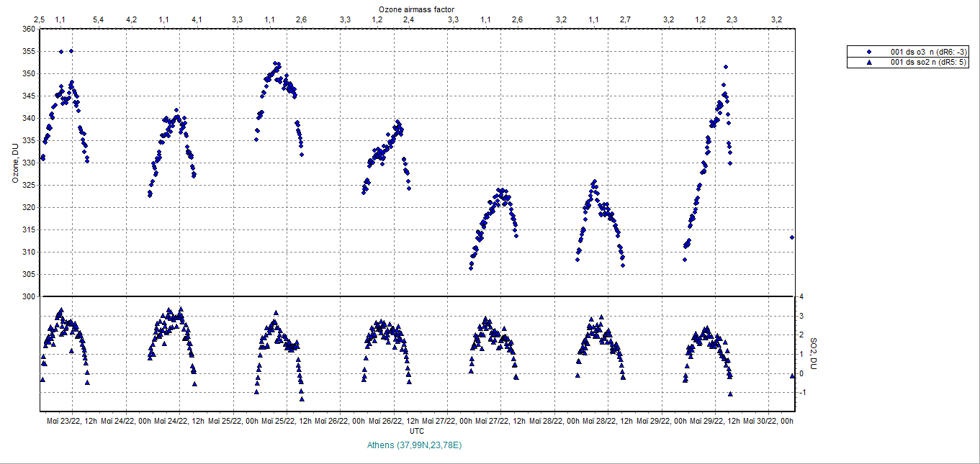Click the -1 value on the SO2 axis
The image size is (980, 464).
801,393
